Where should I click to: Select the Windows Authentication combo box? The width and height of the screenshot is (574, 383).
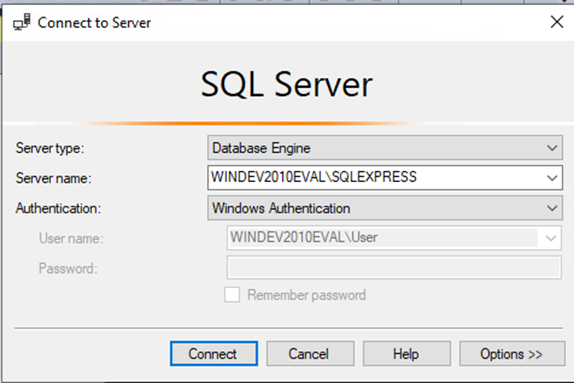[385, 208]
